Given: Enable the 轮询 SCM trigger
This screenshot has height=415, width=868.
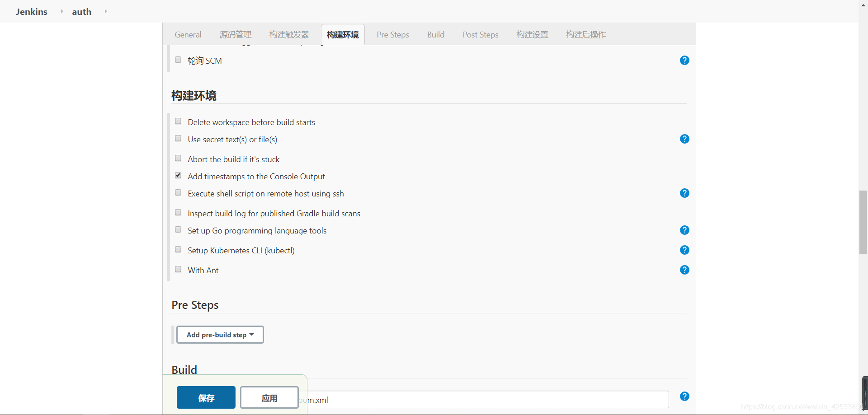Looking at the screenshot, I should tap(178, 59).
